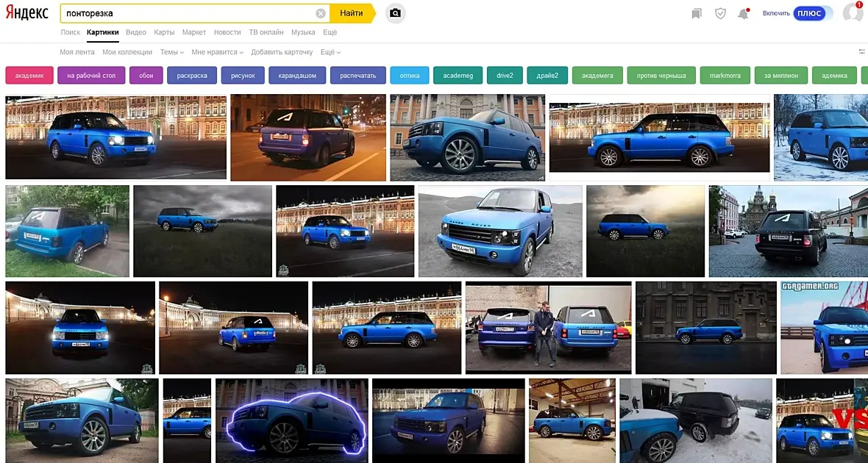Open rear-view blue Range Rover on green grass

pos(67,232)
